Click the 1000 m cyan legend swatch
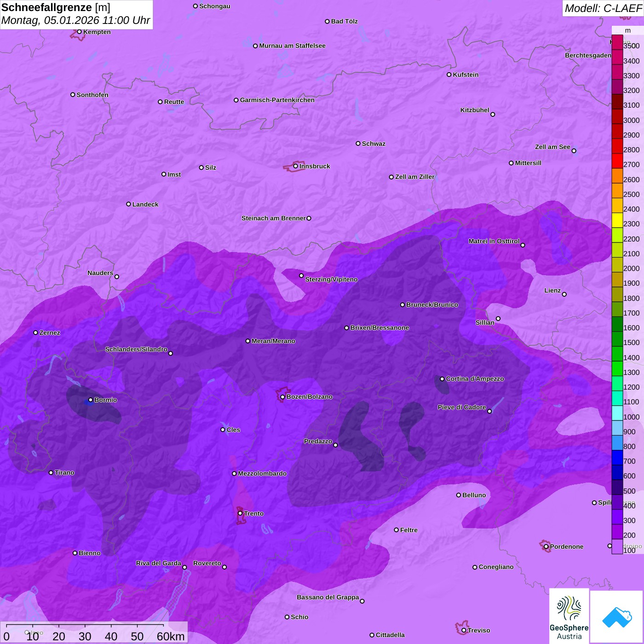 click(x=617, y=413)
